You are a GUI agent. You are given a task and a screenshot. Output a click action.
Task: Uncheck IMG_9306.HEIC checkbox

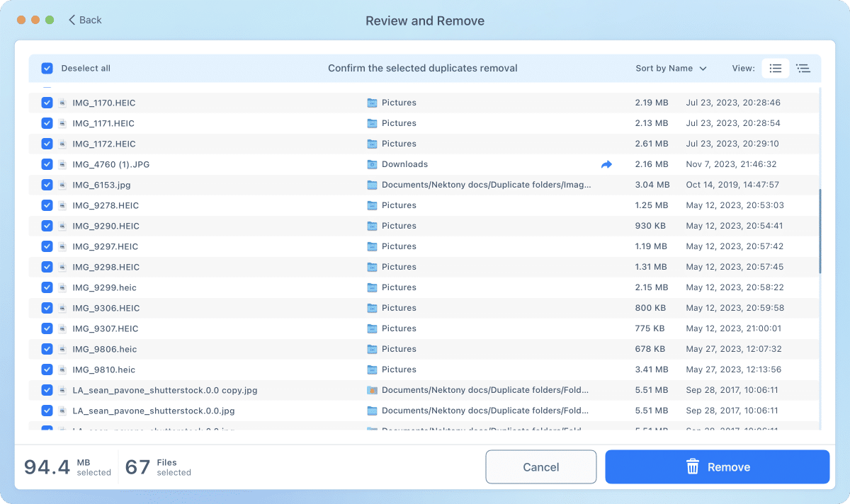coord(47,308)
